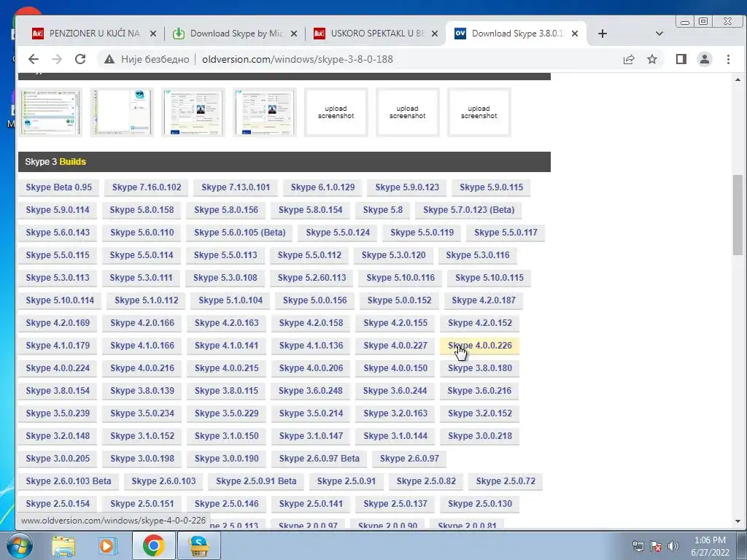Click the highlighted Skype 4.0.0.226 link
This screenshot has width=747, height=560.
[x=480, y=346]
